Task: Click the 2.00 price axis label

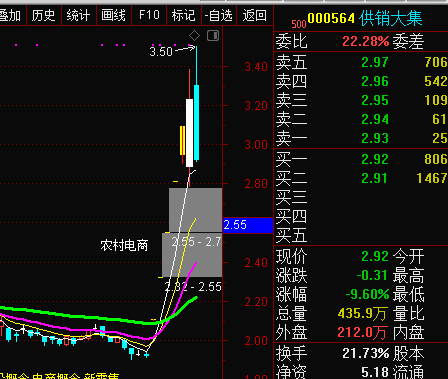Action: [256, 341]
